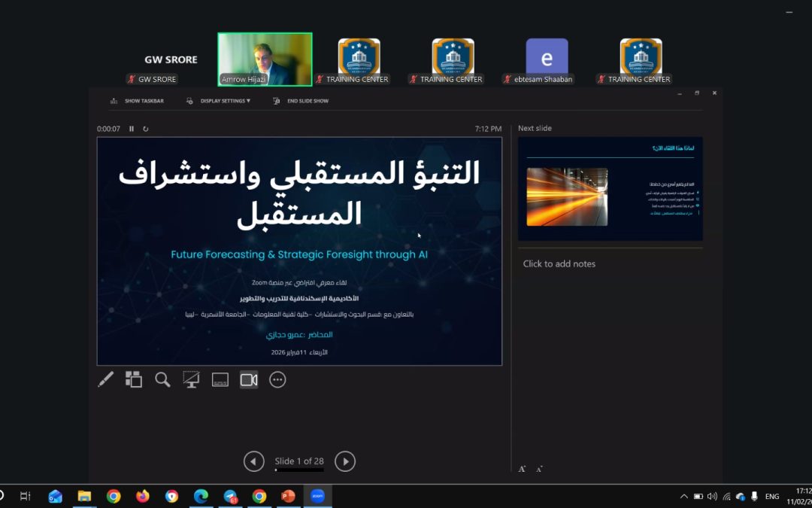Black out the slide show screen
This screenshot has height=508, width=812.
pos(191,379)
